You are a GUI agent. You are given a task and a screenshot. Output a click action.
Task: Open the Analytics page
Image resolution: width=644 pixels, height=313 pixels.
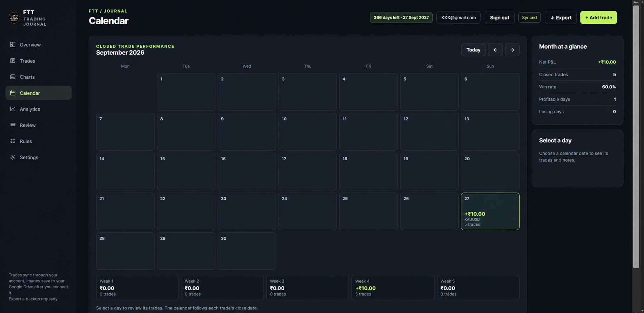[38, 109]
